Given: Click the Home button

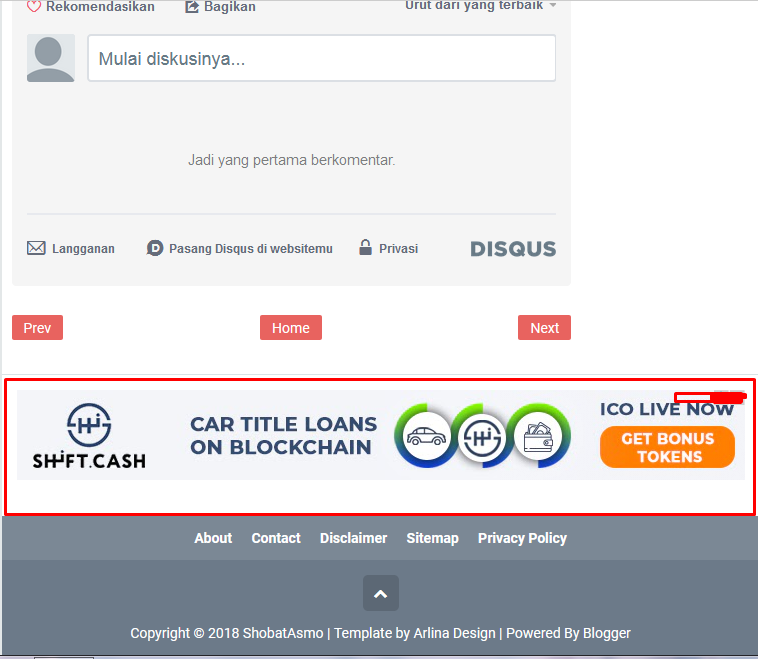Looking at the screenshot, I should (291, 328).
